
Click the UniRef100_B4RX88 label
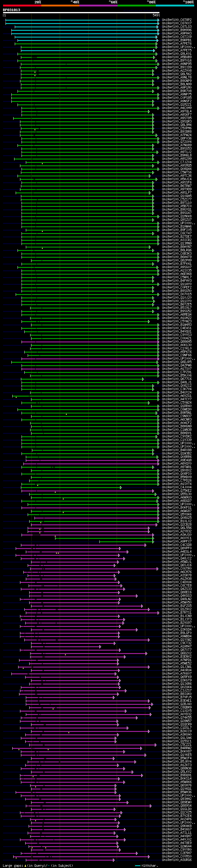point(177,450)
